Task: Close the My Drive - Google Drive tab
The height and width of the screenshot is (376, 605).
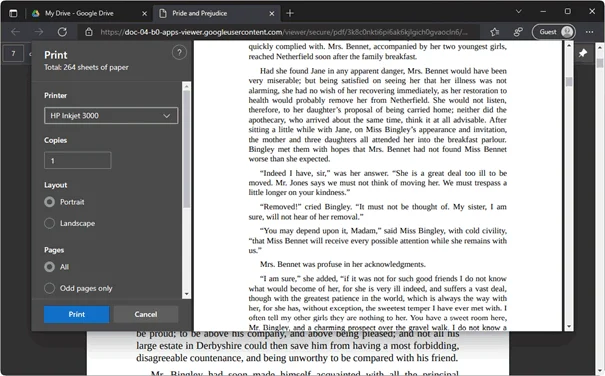Action: (x=144, y=14)
